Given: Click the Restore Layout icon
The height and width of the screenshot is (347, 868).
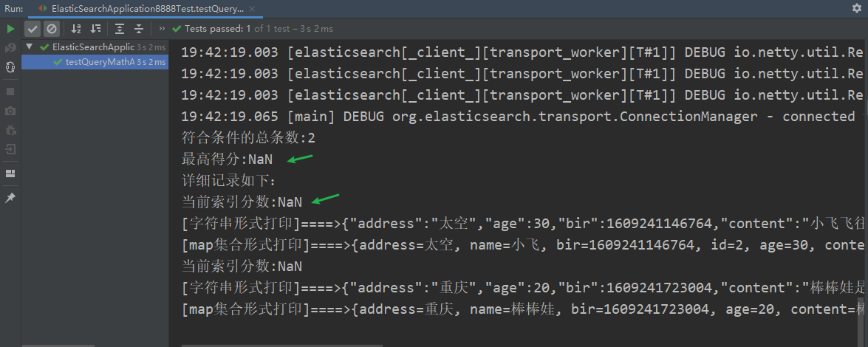Looking at the screenshot, I should coord(10,173).
